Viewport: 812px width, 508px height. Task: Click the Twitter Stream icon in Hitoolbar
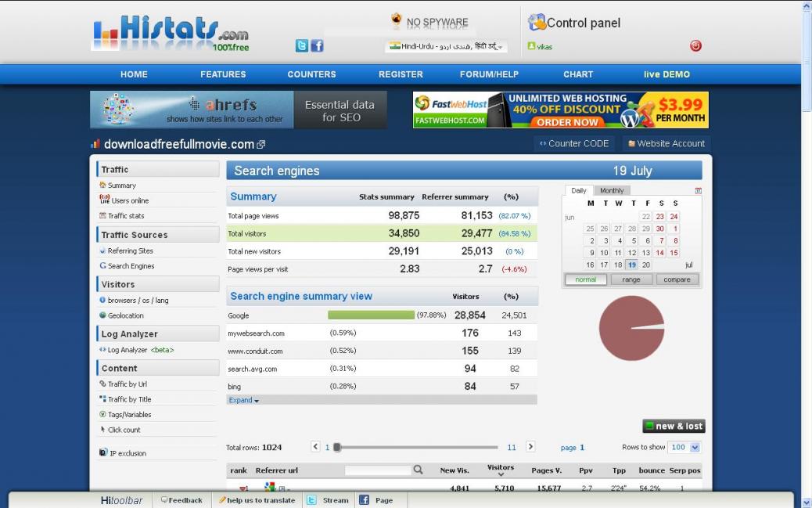[x=312, y=500]
